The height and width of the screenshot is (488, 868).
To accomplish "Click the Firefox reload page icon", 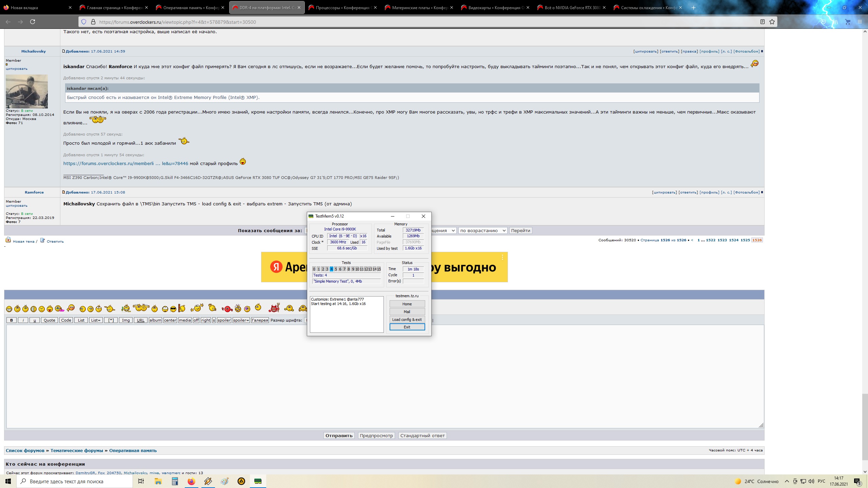I will click(x=33, y=22).
